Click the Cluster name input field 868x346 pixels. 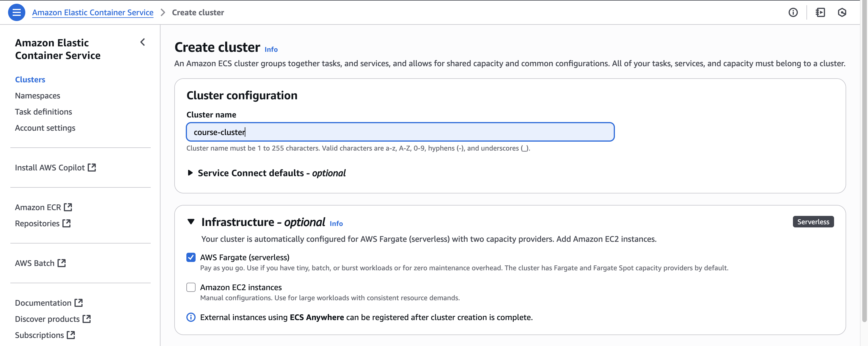point(400,132)
